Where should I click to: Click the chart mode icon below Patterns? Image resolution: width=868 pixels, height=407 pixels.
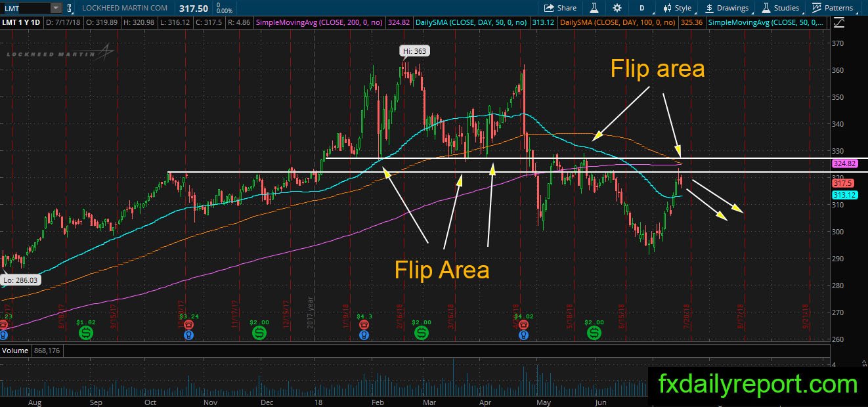point(838,22)
